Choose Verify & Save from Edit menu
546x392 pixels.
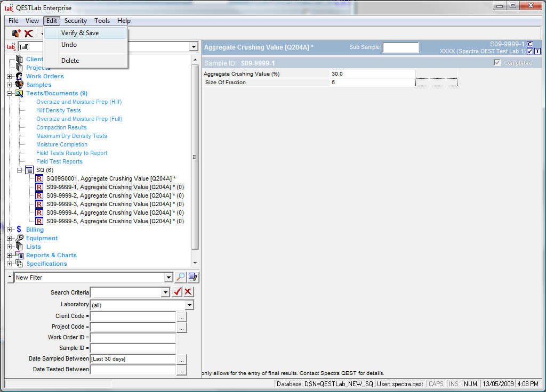click(x=80, y=33)
